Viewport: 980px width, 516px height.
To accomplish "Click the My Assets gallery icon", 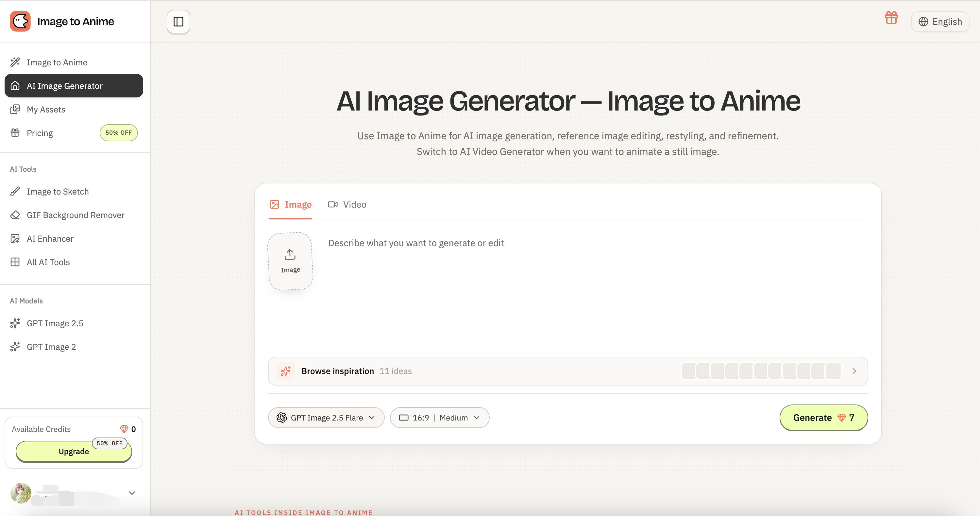I will pyautogui.click(x=15, y=109).
